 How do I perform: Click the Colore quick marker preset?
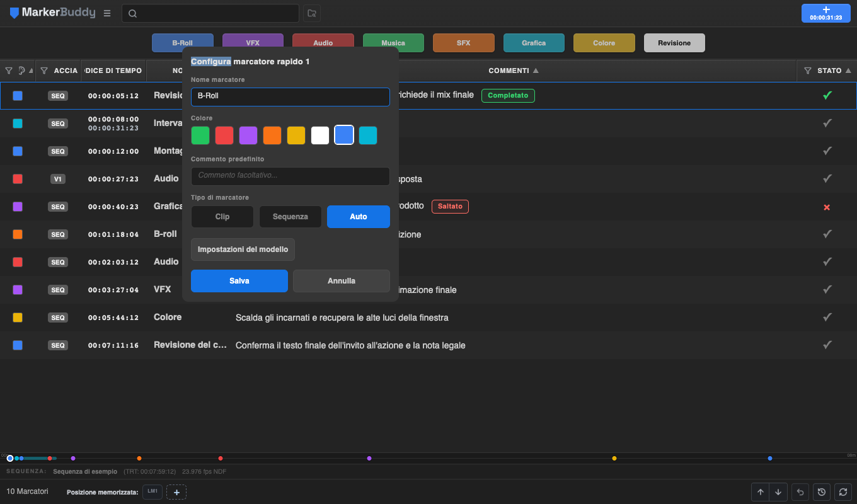(604, 43)
